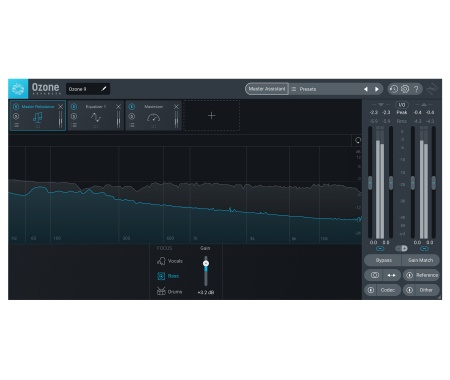
Task: Expand input meter options down triangle
Action: point(381,105)
